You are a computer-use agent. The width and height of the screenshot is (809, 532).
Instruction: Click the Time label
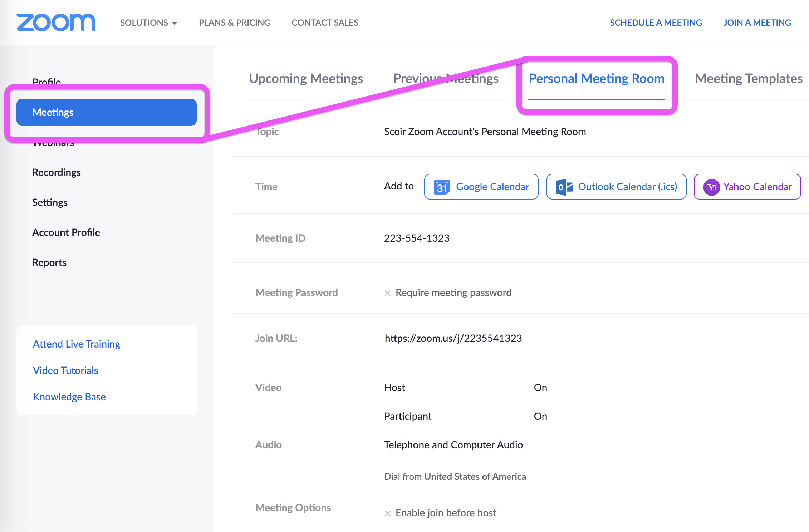266,187
